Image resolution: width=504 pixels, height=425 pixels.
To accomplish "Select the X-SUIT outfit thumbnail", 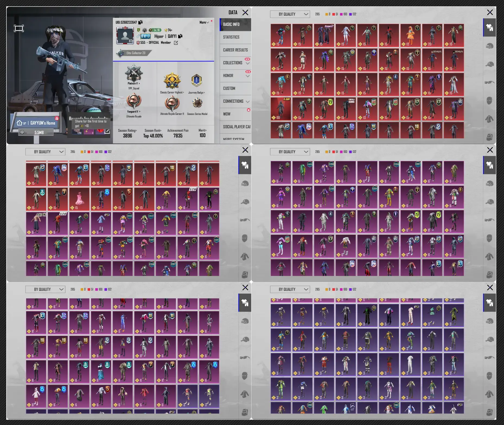I will coord(280,109).
